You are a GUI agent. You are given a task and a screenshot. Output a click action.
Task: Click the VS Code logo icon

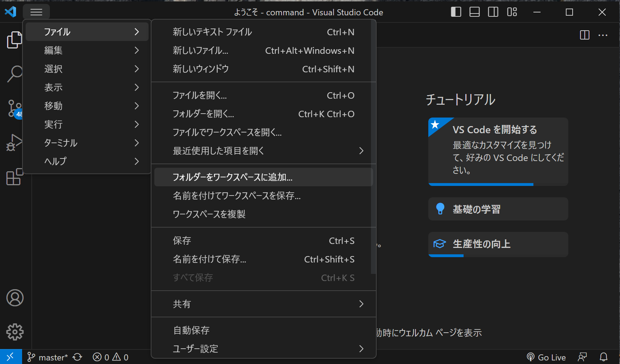pyautogui.click(x=10, y=12)
